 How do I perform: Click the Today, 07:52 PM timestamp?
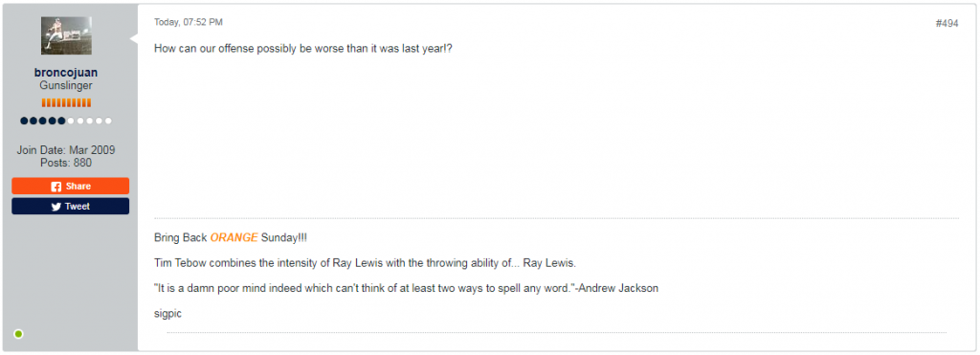click(189, 23)
